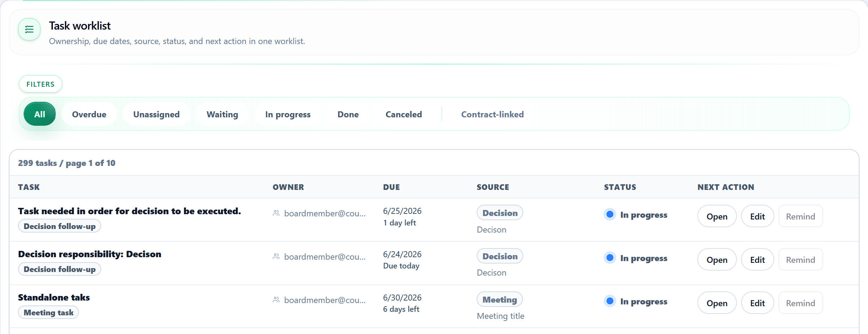Click Decision follow-up tag on 6/25/2026 task
This screenshot has height=334, width=868.
click(x=60, y=226)
